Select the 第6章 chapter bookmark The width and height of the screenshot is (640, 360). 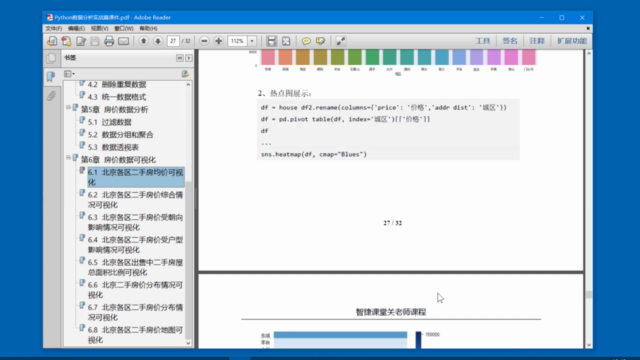click(118, 160)
